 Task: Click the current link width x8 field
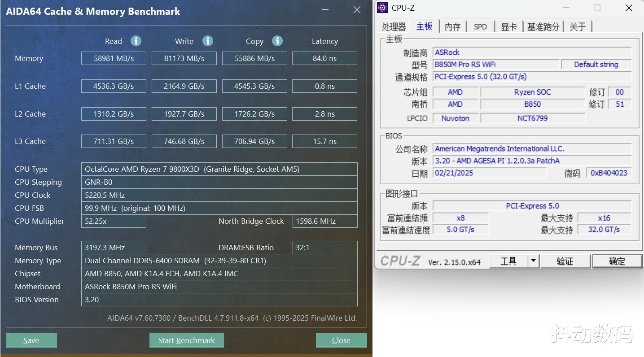coord(460,218)
